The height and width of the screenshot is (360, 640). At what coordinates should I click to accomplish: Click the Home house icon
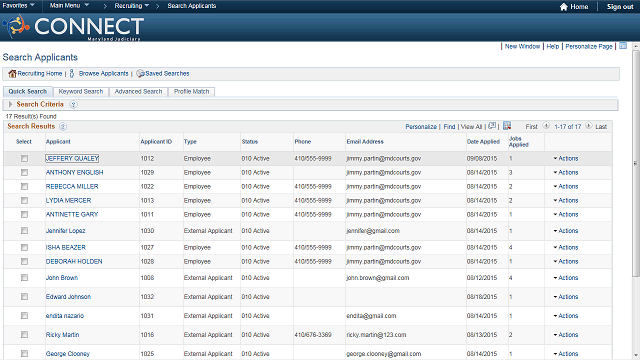(x=564, y=7)
